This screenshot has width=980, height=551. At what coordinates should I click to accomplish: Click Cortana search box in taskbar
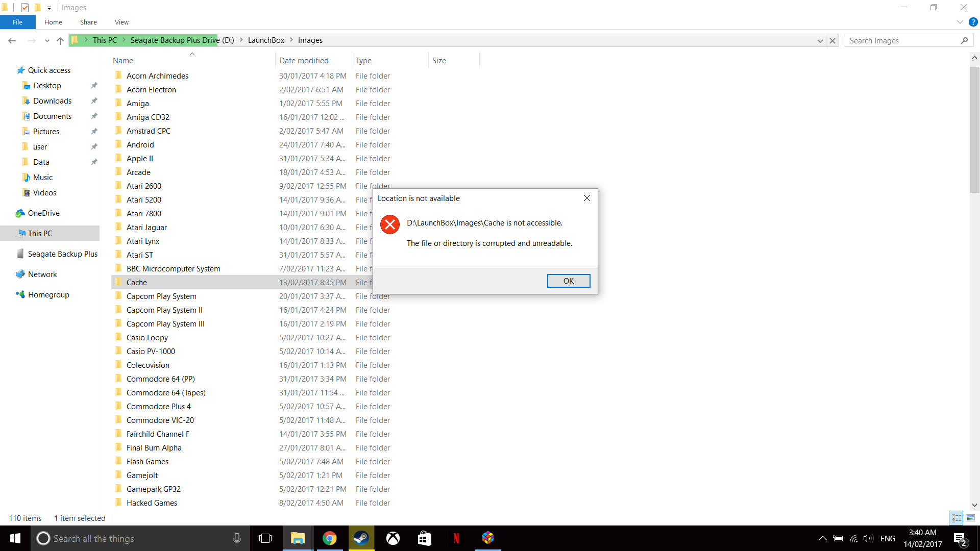tap(140, 538)
